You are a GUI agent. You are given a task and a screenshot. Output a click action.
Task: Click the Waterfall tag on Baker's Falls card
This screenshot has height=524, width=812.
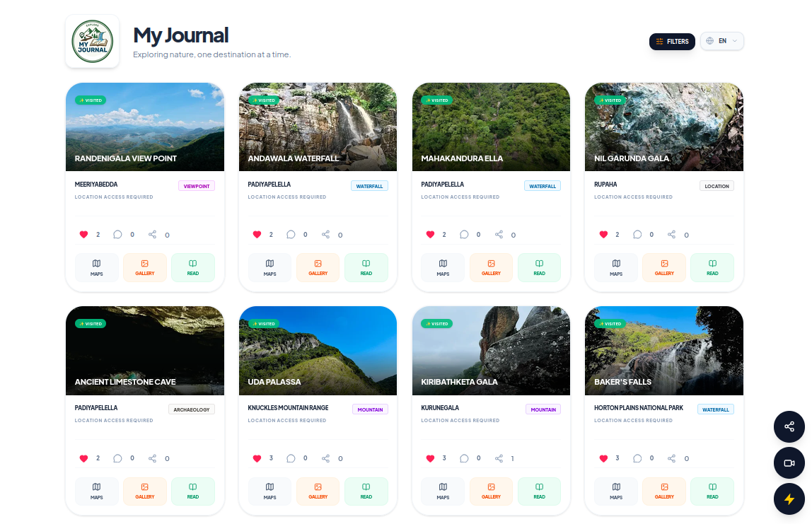(x=716, y=409)
